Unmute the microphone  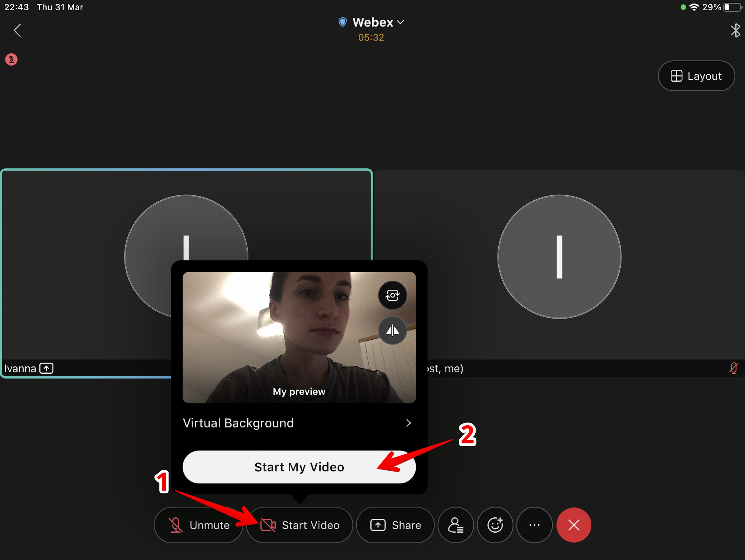(x=198, y=525)
